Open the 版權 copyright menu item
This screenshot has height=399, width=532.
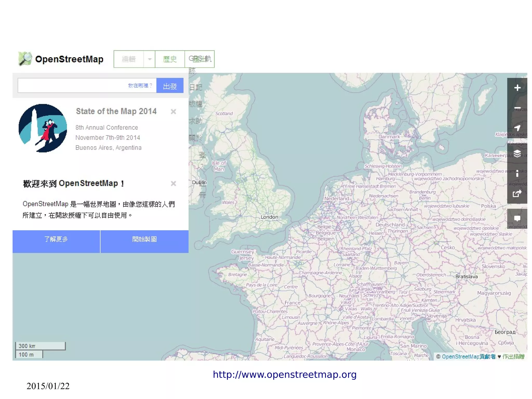[x=196, y=104]
